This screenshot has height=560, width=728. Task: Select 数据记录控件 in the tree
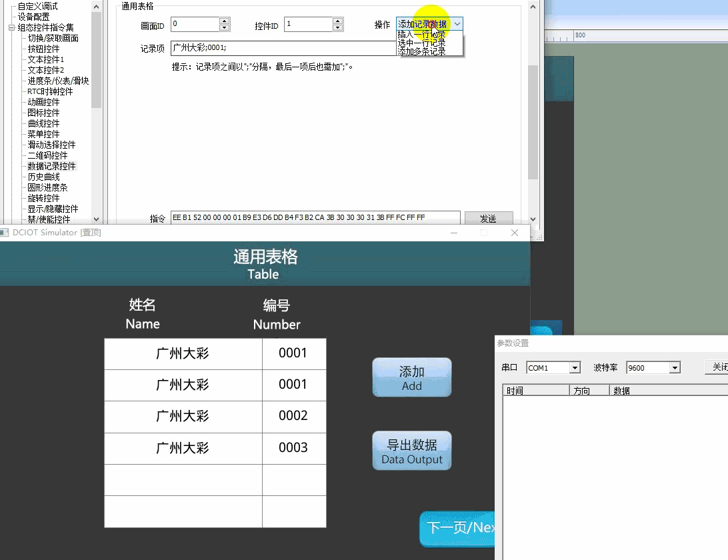(x=51, y=166)
